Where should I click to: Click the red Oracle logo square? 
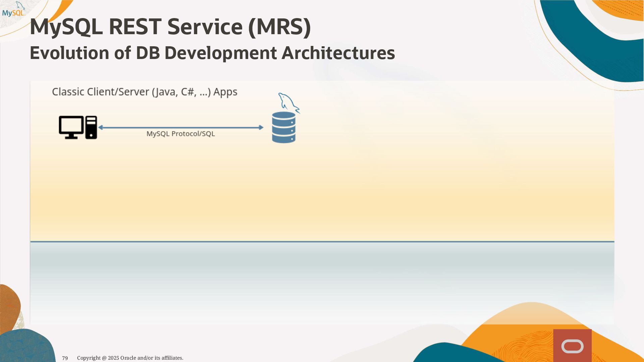click(572, 346)
